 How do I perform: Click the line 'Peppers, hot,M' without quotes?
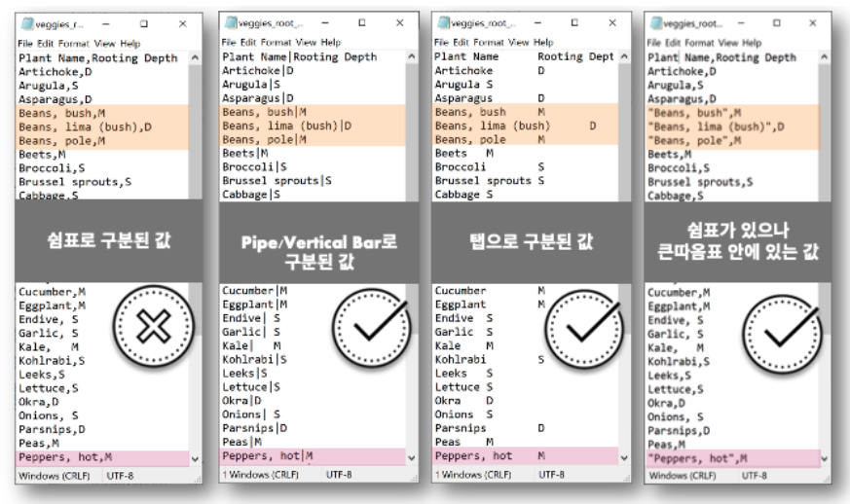(x=65, y=457)
